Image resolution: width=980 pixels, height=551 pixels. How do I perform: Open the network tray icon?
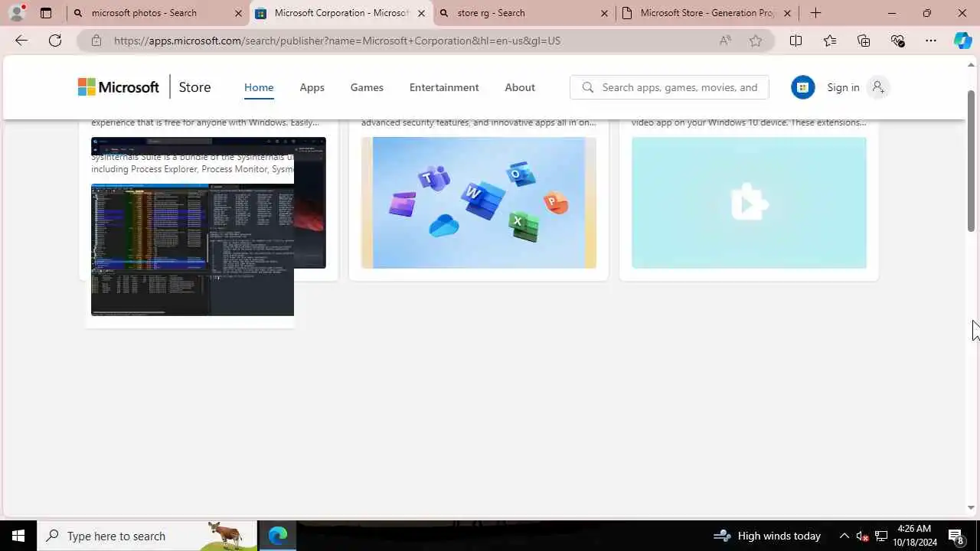pyautogui.click(x=881, y=536)
